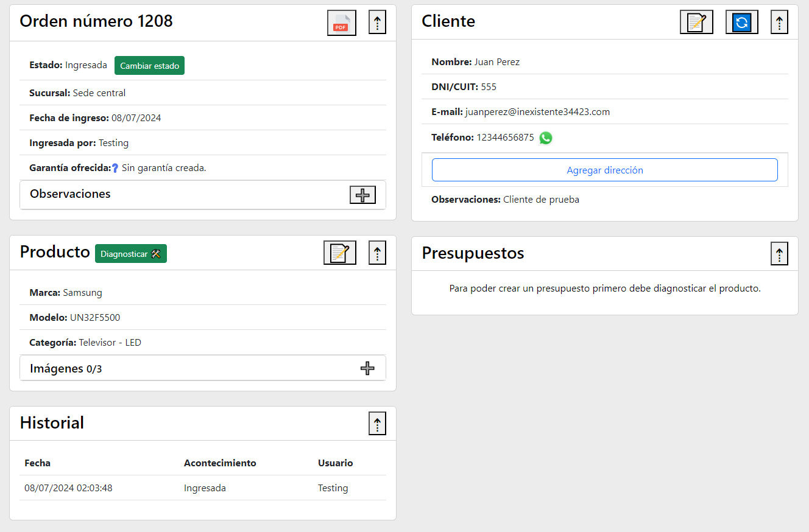
Task: Open the edit Cliente icon
Action: coord(696,21)
